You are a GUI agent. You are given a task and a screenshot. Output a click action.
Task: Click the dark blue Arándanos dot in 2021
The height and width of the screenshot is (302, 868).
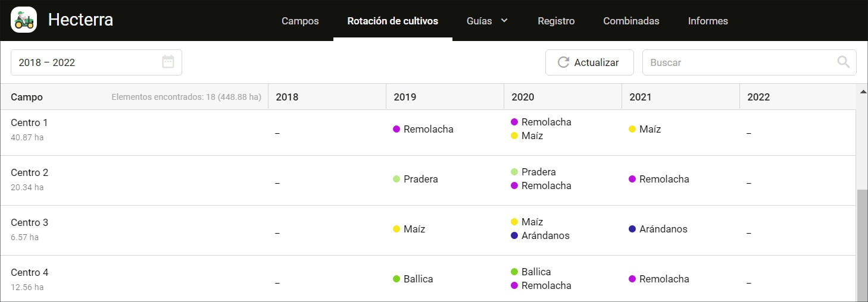(632, 229)
